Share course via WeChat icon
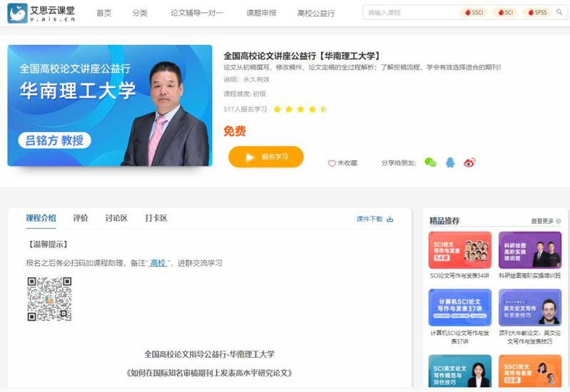The image size is (570, 392). click(430, 163)
